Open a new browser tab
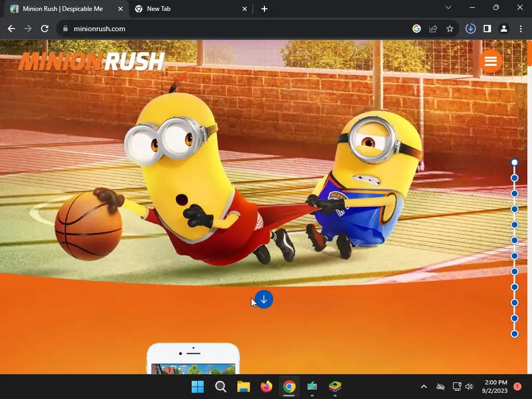This screenshot has width=532, height=399. tap(264, 9)
